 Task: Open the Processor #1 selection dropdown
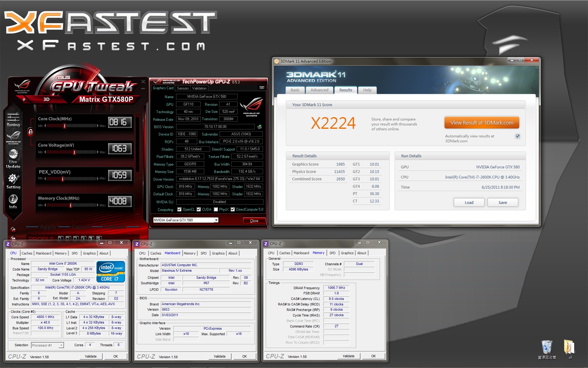(x=61, y=345)
